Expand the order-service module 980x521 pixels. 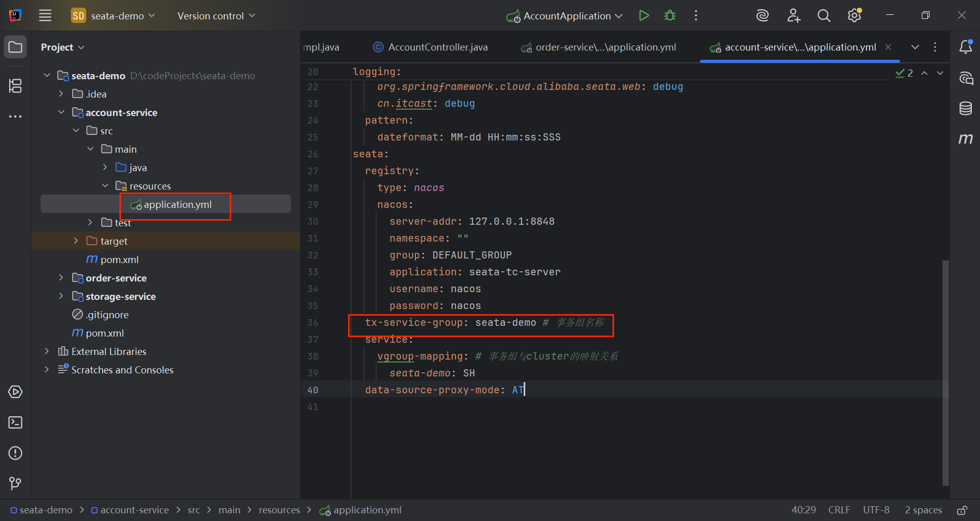pos(61,277)
